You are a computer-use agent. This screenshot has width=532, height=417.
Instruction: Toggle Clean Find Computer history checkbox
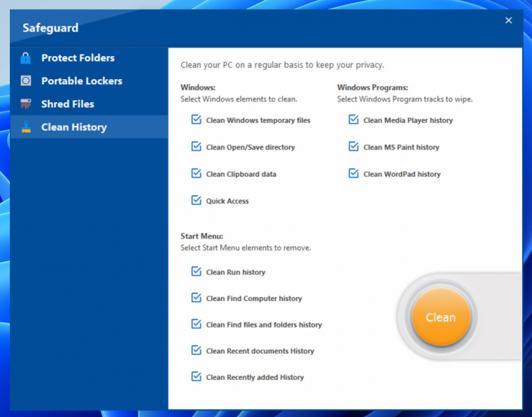click(196, 297)
